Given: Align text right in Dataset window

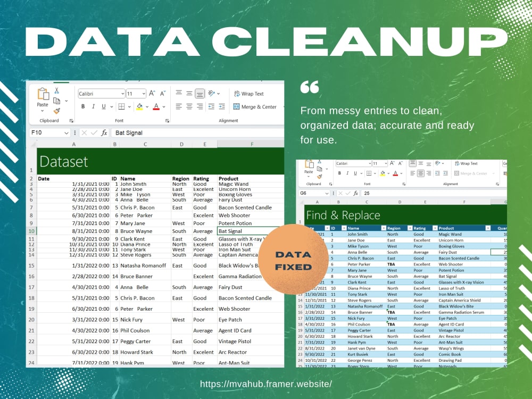Looking at the screenshot, I should pyautogui.click(x=200, y=106).
